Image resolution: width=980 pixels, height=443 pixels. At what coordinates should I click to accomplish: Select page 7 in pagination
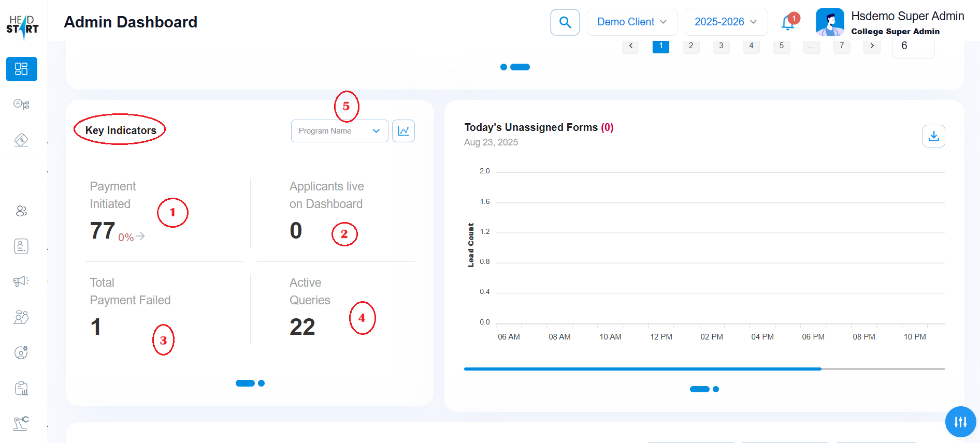point(842,46)
